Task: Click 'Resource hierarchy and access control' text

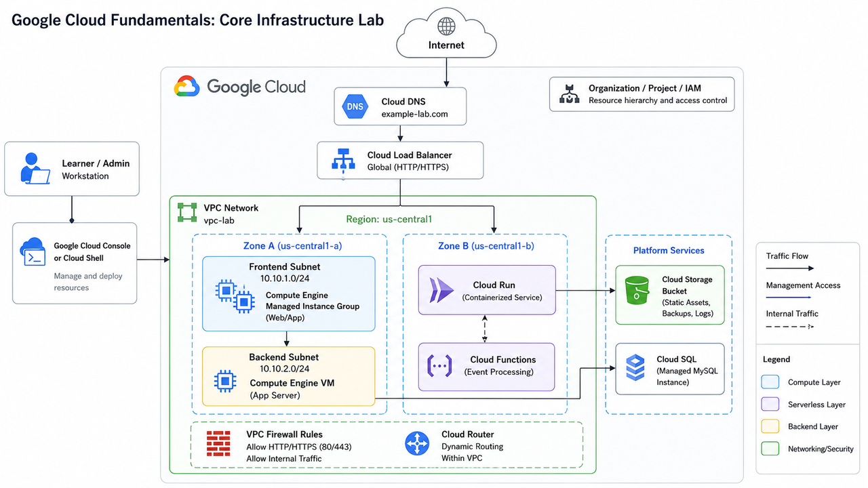Action: point(658,100)
